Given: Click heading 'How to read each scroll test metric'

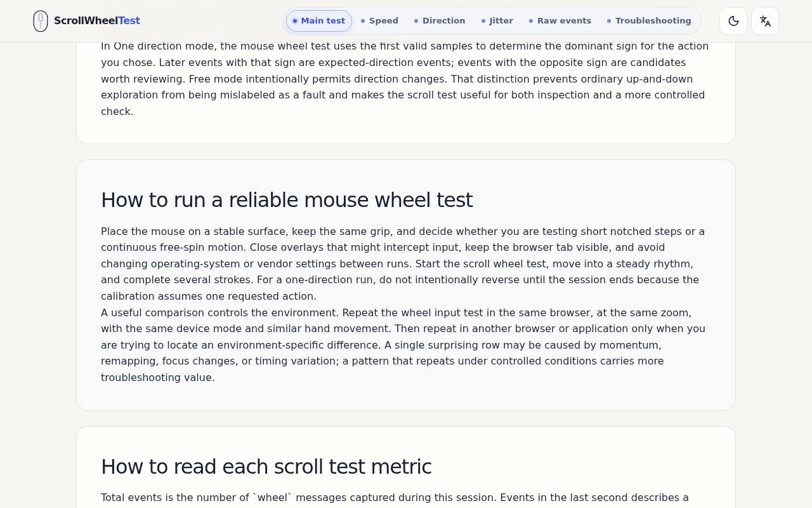Looking at the screenshot, I should pyautogui.click(x=266, y=467).
